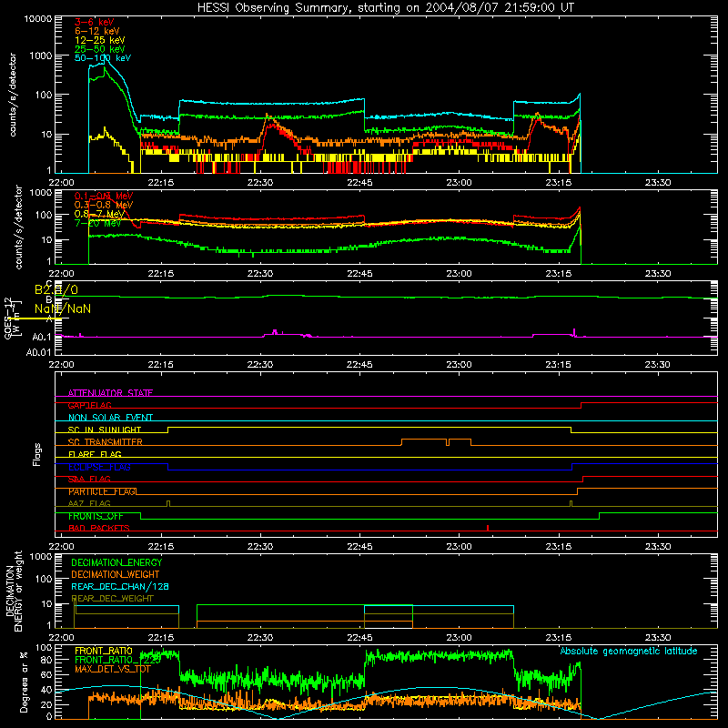Select the SC_TRANSMITTER flag label
The width and height of the screenshot is (728, 728).
click(106, 442)
